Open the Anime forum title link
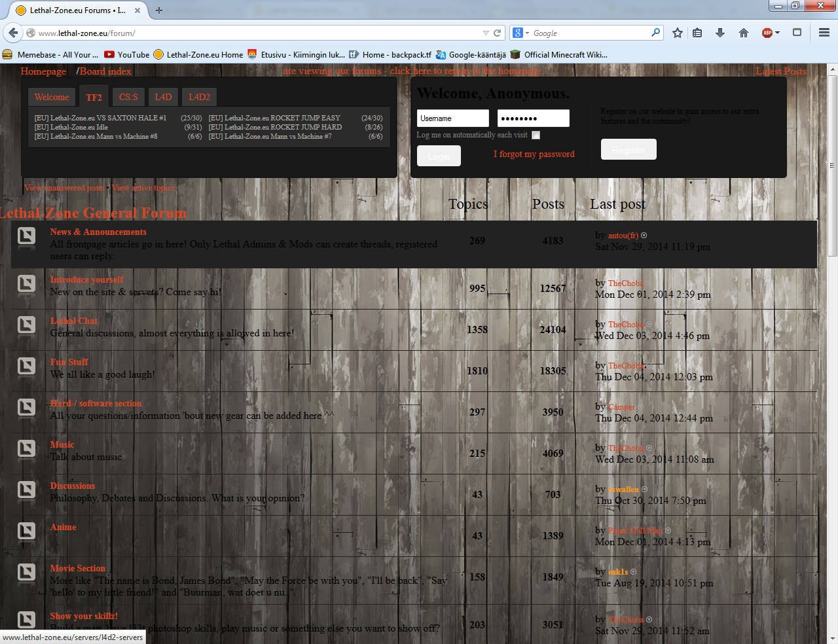This screenshot has width=838, height=644. 63,527
